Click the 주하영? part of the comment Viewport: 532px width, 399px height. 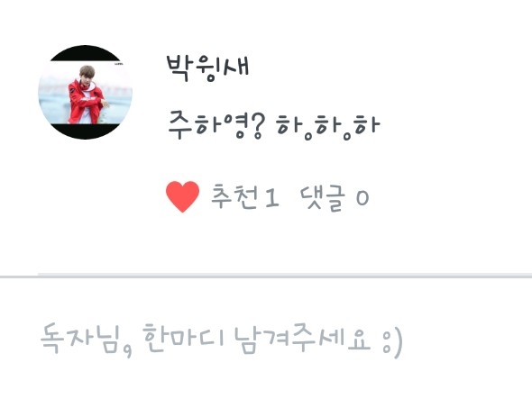pyautogui.click(x=216, y=125)
